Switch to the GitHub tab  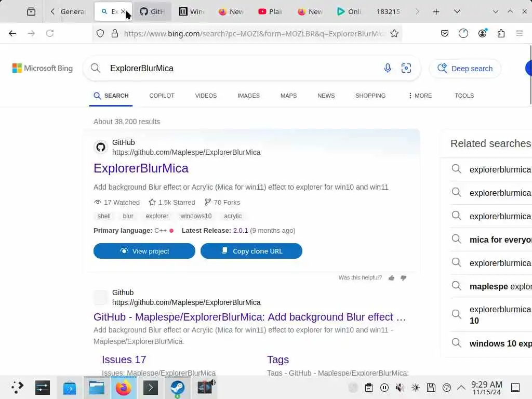(x=152, y=11)
